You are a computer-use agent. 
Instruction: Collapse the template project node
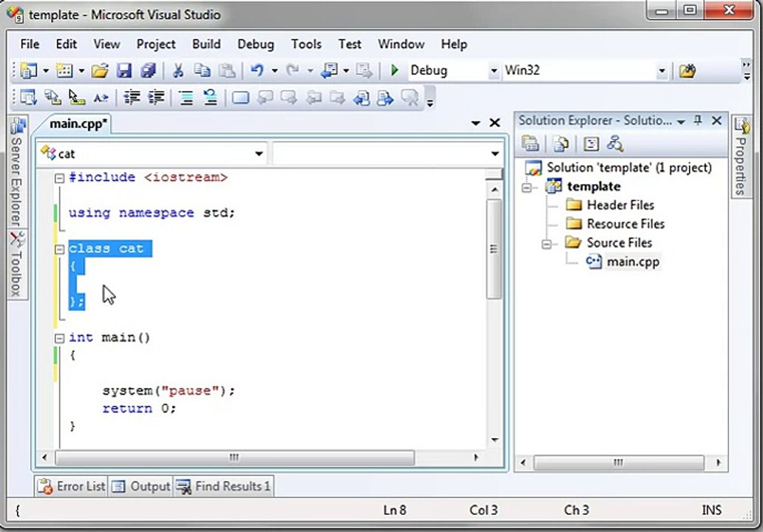527,187
